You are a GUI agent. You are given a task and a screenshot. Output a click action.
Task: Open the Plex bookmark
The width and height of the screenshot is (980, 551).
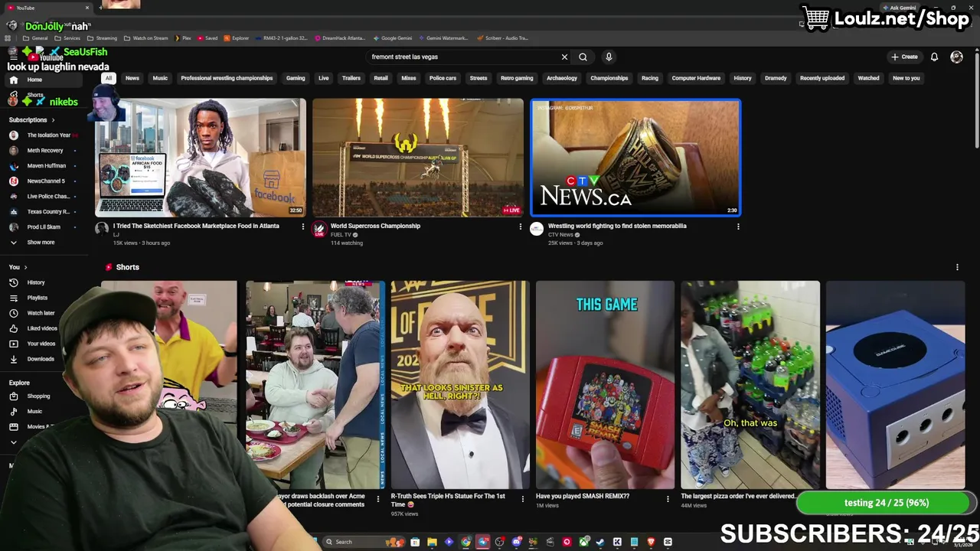[x=183, y=37]
